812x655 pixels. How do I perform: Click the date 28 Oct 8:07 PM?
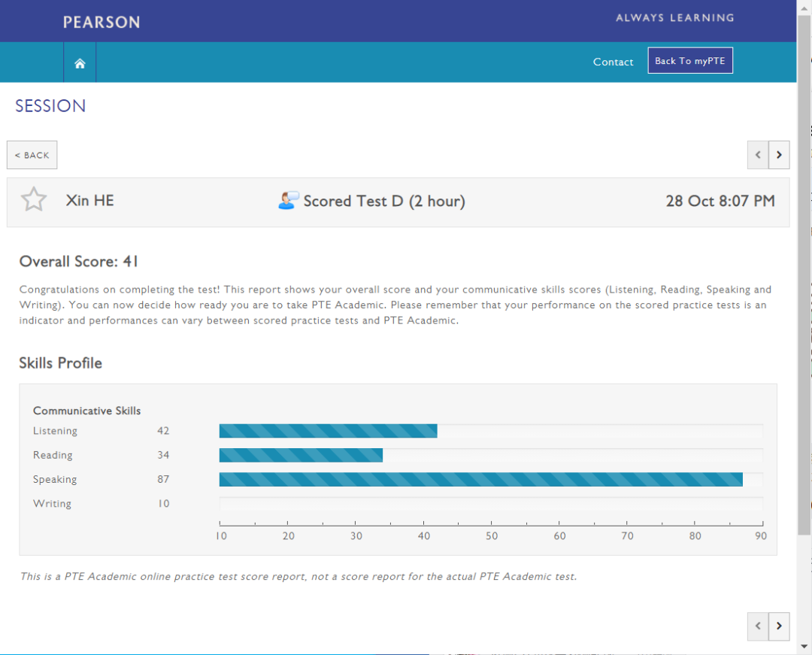pos(720,201)
